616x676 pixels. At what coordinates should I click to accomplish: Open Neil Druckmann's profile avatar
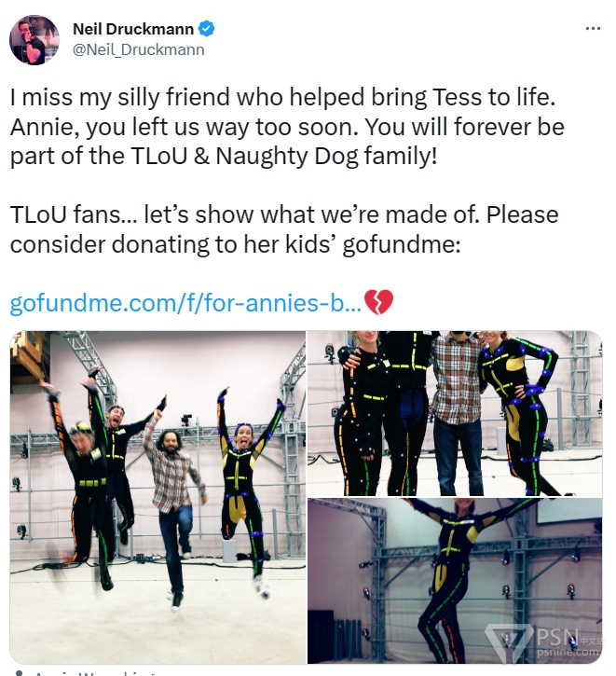(34, 40)
